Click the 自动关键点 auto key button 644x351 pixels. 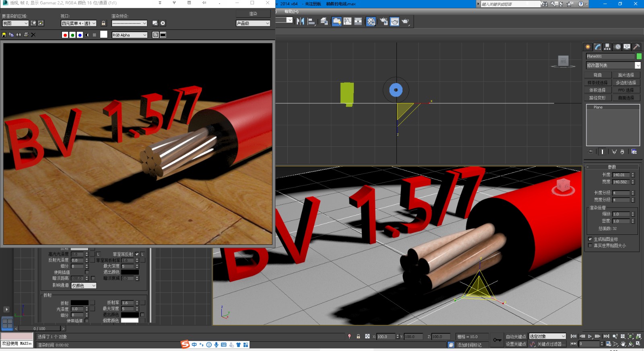coord(516,337)
